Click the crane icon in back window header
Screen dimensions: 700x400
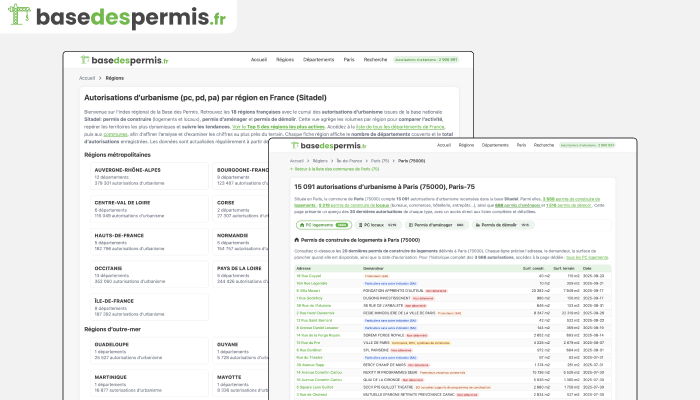click(x=85, y=60)
